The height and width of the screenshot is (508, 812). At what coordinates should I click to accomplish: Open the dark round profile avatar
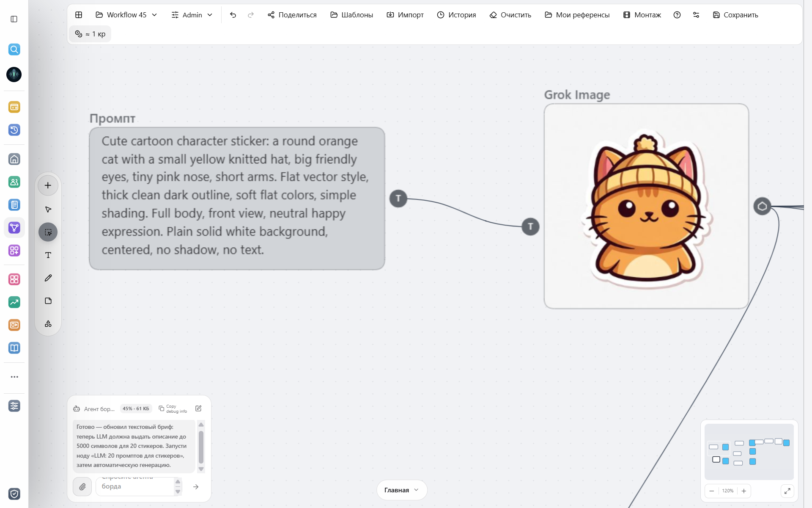[x=14, y=75]
